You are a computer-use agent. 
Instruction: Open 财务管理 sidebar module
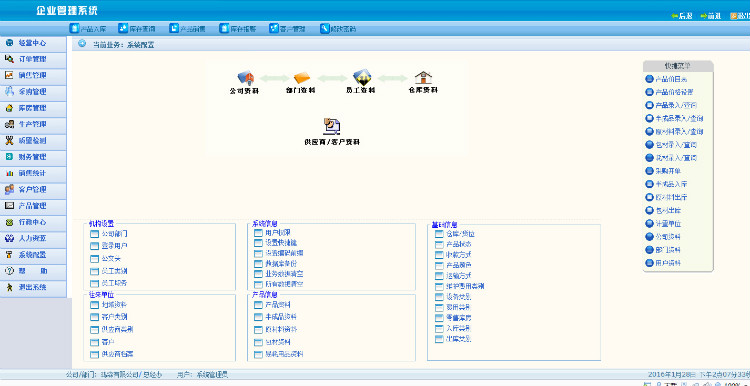coord(33,157)
